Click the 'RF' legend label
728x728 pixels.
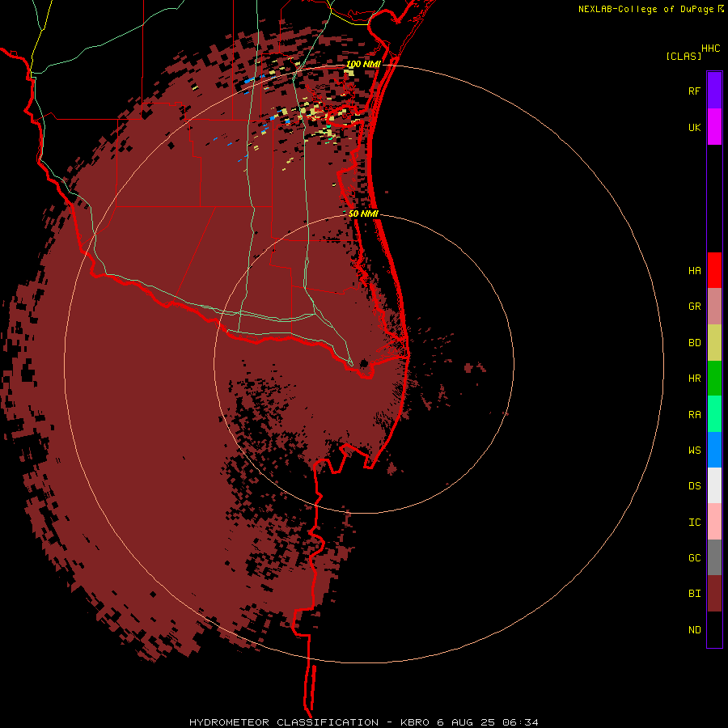coord(694,91)
